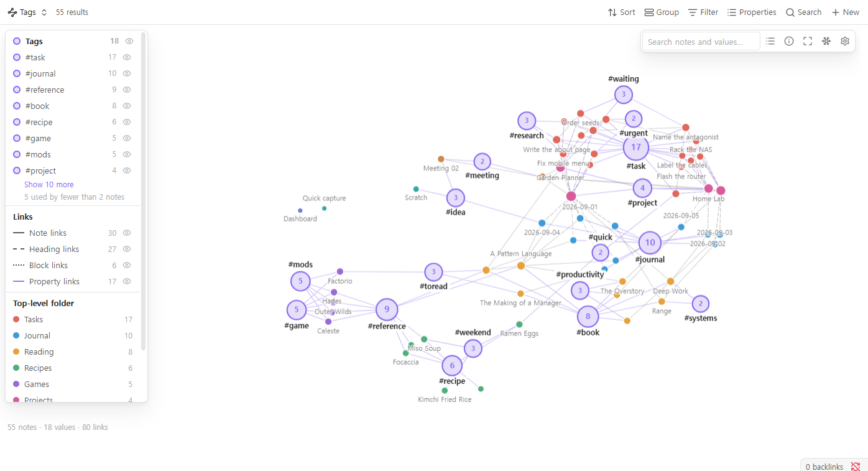Open the Tags view switcher dropdown
Viewport: 868px width, 471px height.
tap(27, 12)
